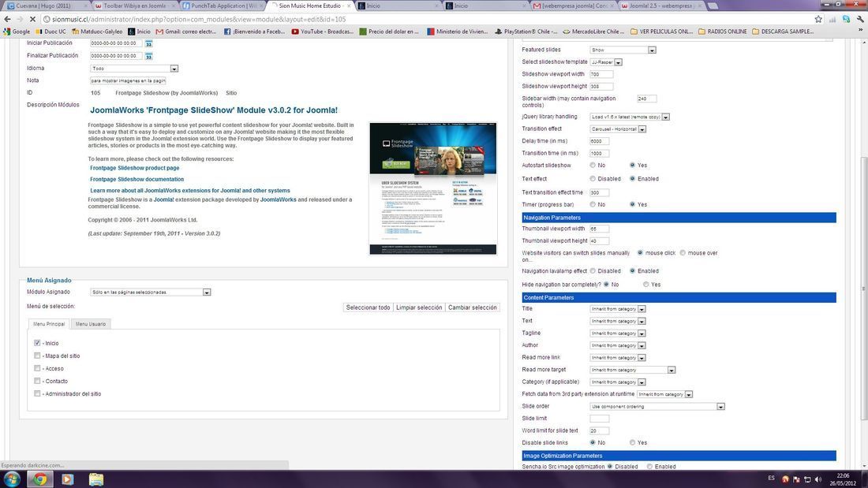Open the Duoc UC bookmark

click(51, 32)
